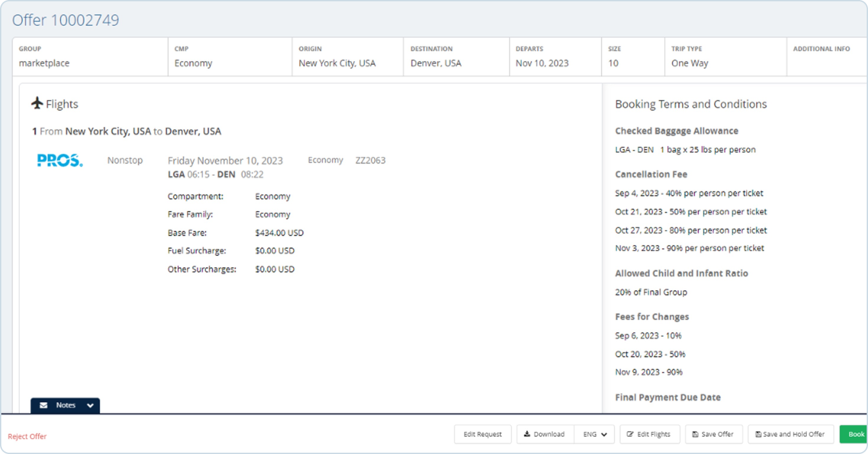The width and height of the screenshot is (868, 454).
Task: Click the Save Offer button
Action: tap(713, 434)
